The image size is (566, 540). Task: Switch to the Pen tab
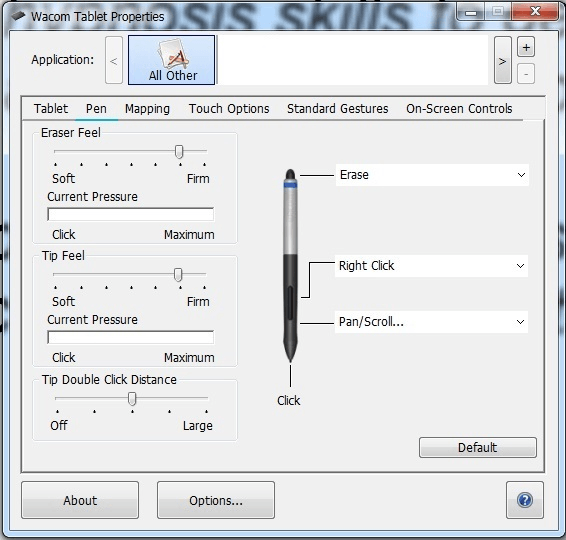point(96,109)
